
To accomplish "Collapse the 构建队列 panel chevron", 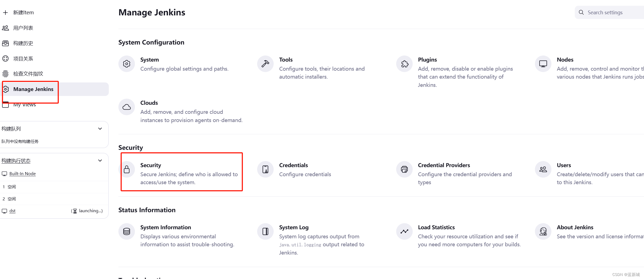I will [x=100, y=129].
